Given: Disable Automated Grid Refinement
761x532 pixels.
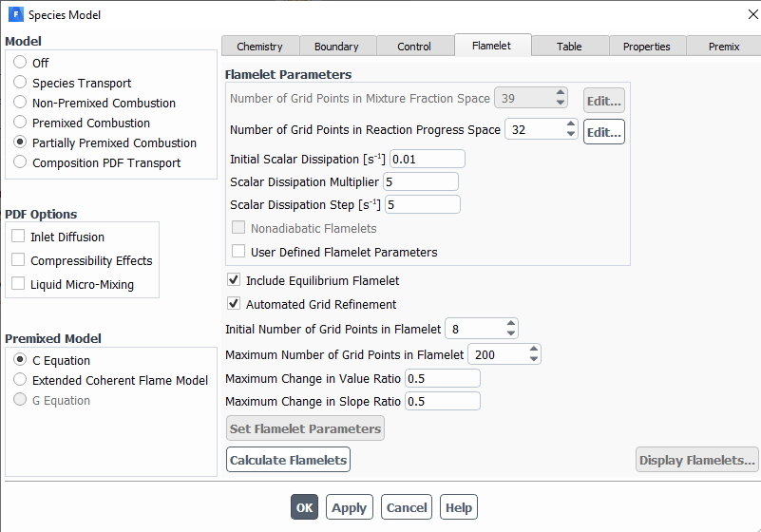Looking at the screenshot, I should coord(234,304).
